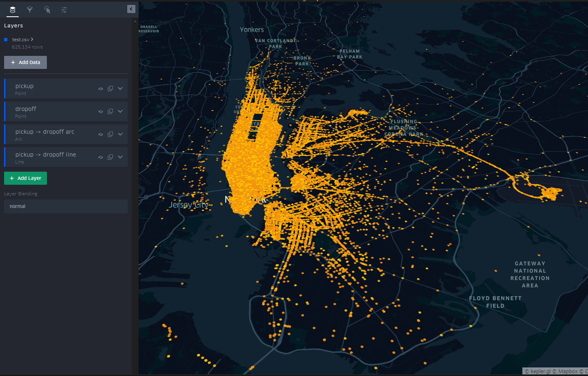Image resolution: width=588 pixels, height=376 pixels.
Task: Duplicate the pickup -> dropoff line layer
Action: tap(110, 157)
